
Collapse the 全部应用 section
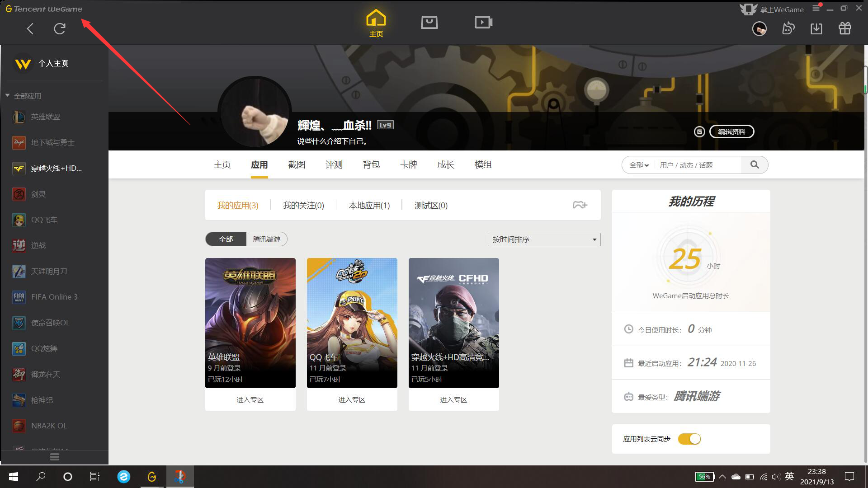click(x=7, y=96)
